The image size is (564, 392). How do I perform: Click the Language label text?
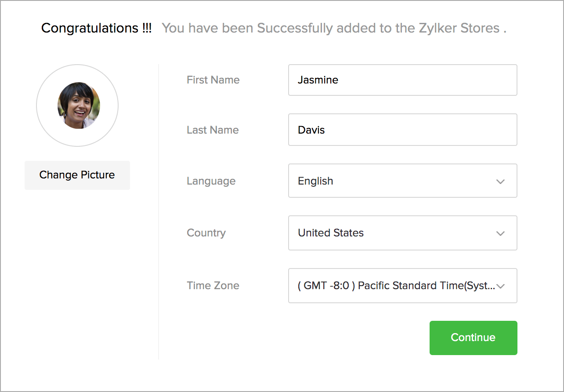pos(211,181)
